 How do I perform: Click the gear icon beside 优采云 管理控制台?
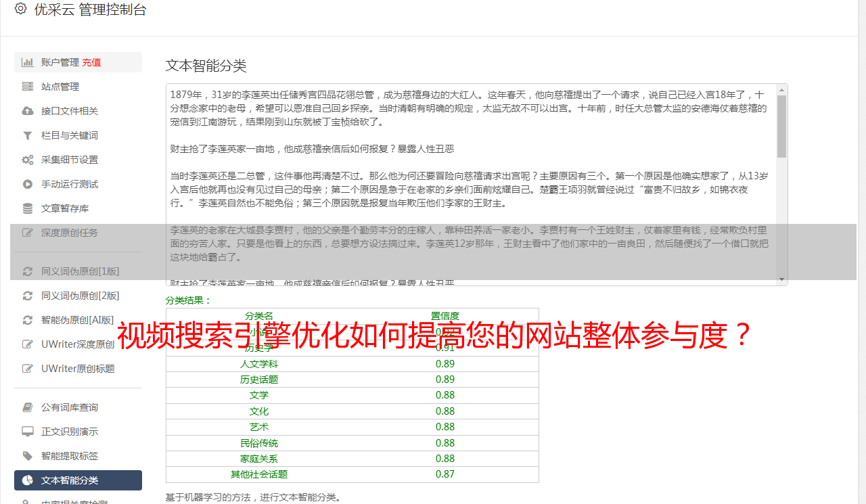point(20,9)
